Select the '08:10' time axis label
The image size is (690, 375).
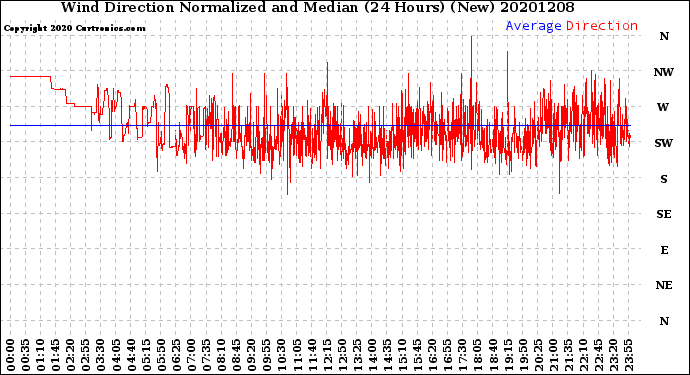(x=221, y=355)
